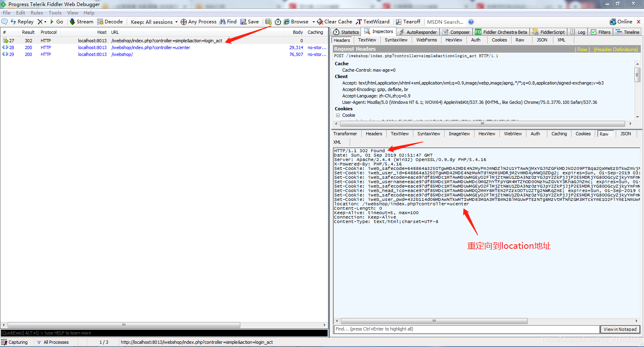Screen dimensions: 644x347
Task: Open the File menu
Action: (x=7, y=13)
